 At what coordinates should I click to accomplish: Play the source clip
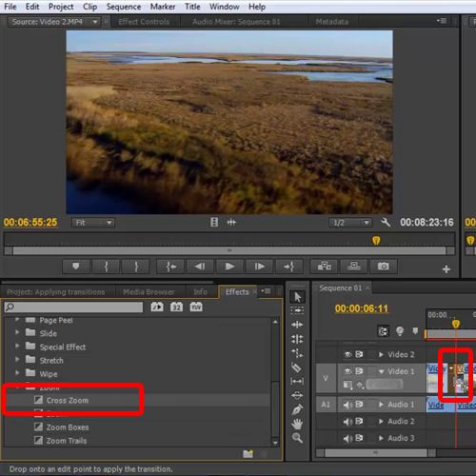[x=229, y=267]
